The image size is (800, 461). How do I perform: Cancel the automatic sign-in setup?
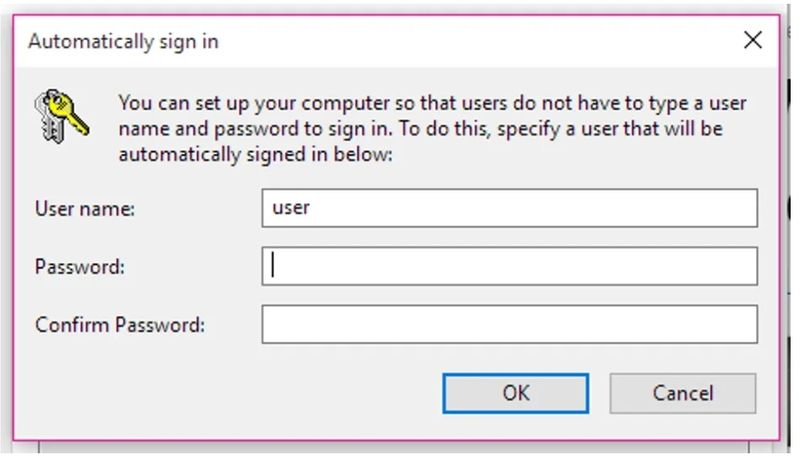click(682, 393)
